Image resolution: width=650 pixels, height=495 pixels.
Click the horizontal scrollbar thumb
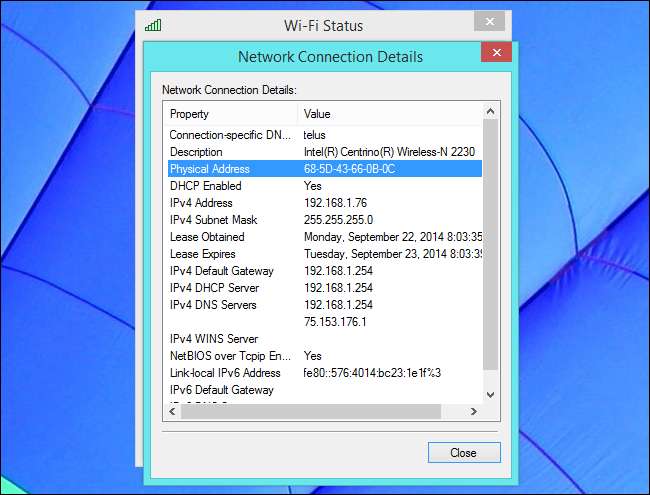click(x=311, y=411)
